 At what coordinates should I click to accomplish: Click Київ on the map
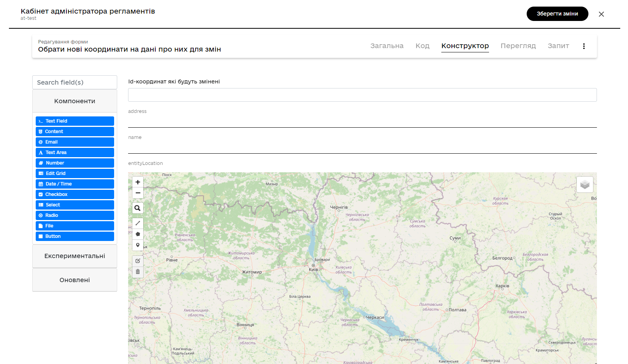pyautogui.click(x=313, y=269)
